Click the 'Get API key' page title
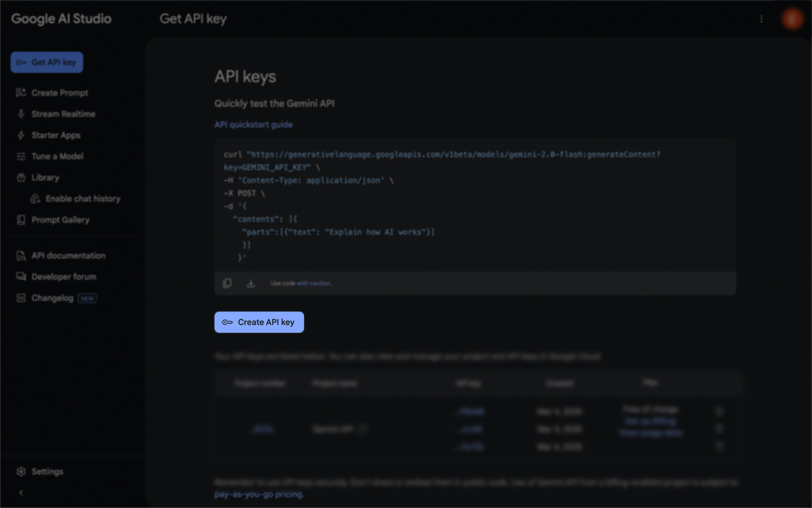This screenshot has height=508, width=812. pos(193,19)
